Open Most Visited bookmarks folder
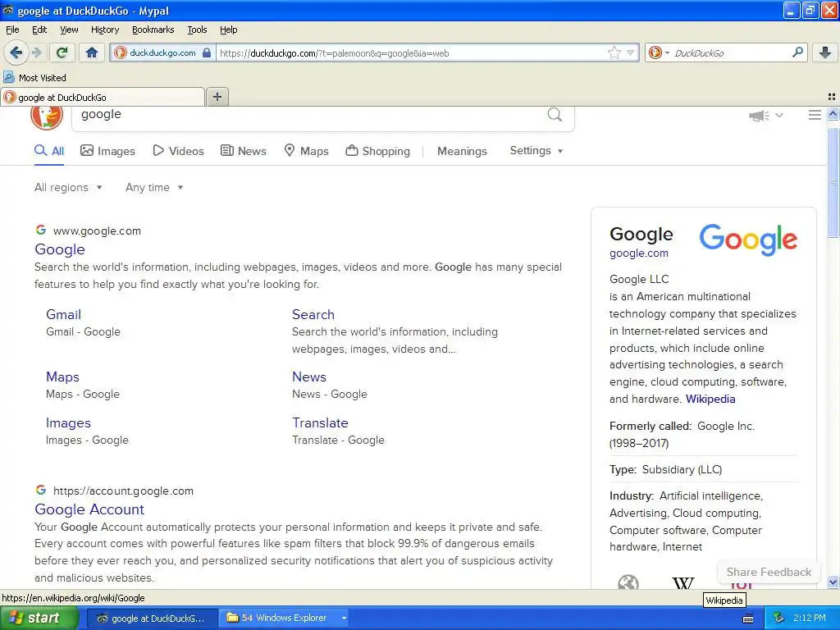This screenshot has width=840, height=630. click(x=34, y=78)
